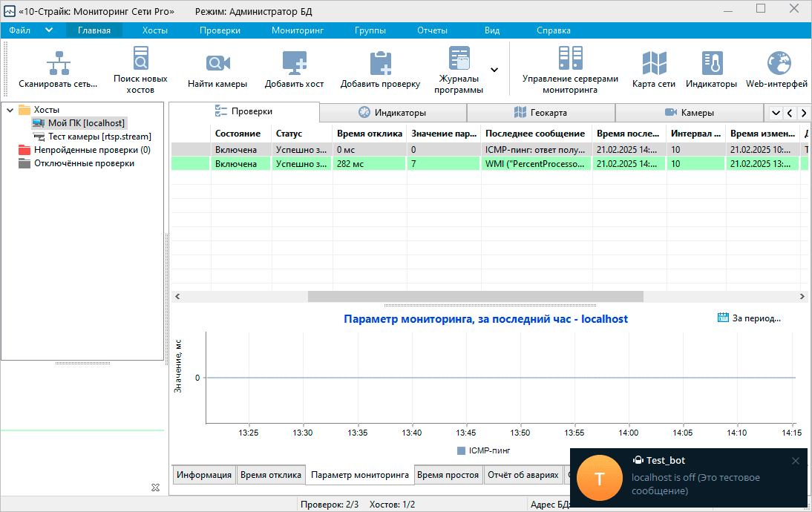This screenshot has height=512, width=812.
Task: Select the Проверки panel tab
Action: click(x=244, y=111)
